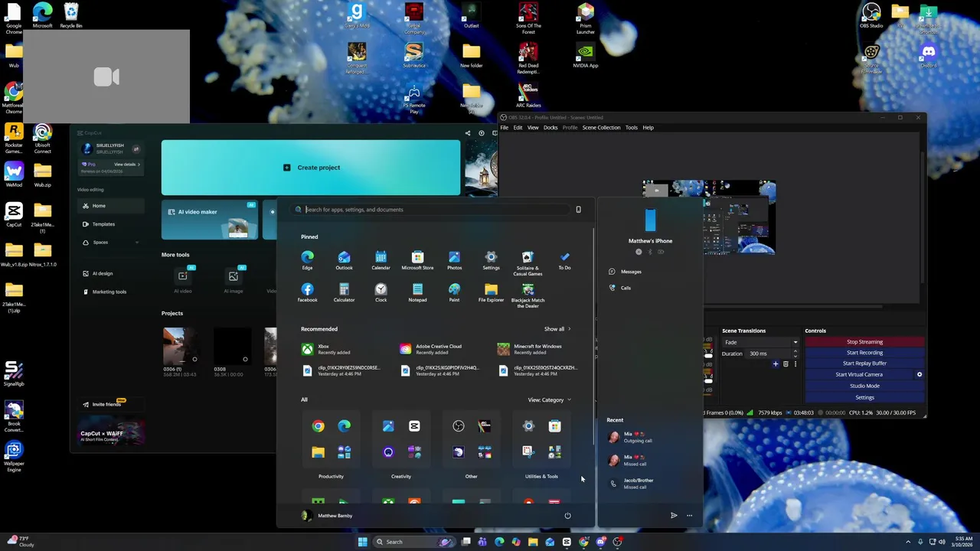Open the Settings pinned app
The image size is (980, 551).
(x=491, y=260)
